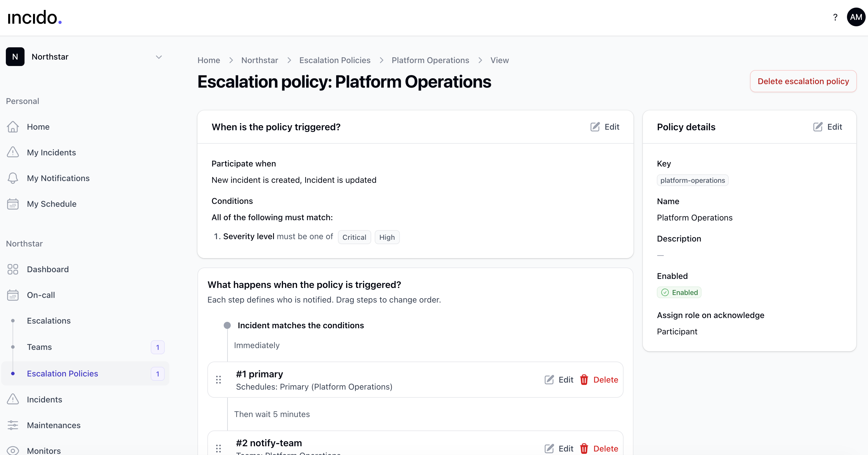The height and width of the screenshot is (455, 868).
Task: Click the My Schedule calendar icon
Action: (x=13, y=204)
